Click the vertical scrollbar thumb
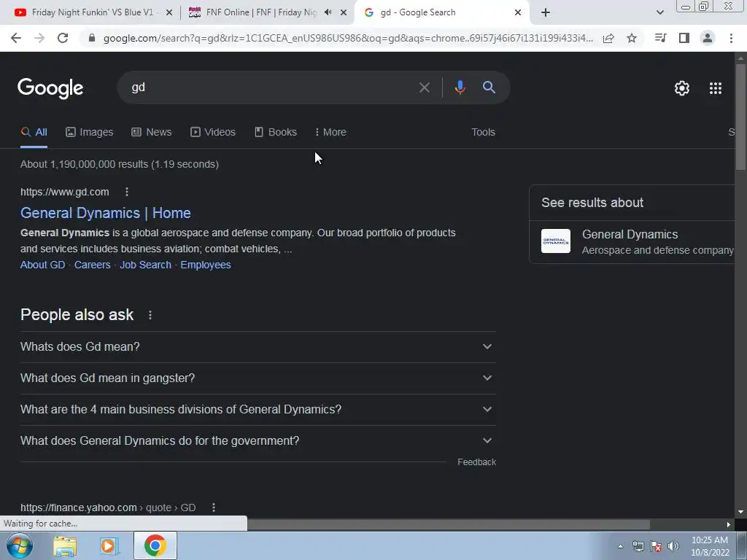 pyautogui.click(x=740, y=117)
